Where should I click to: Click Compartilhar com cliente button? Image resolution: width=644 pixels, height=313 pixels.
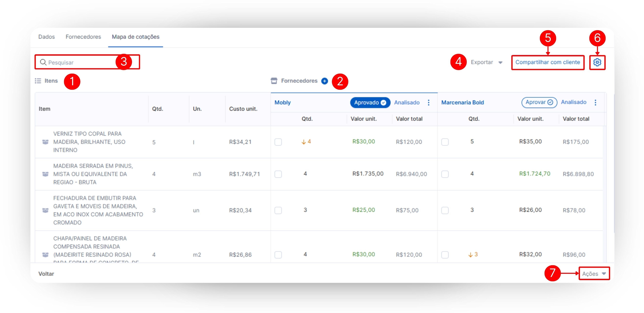[548, 62]
